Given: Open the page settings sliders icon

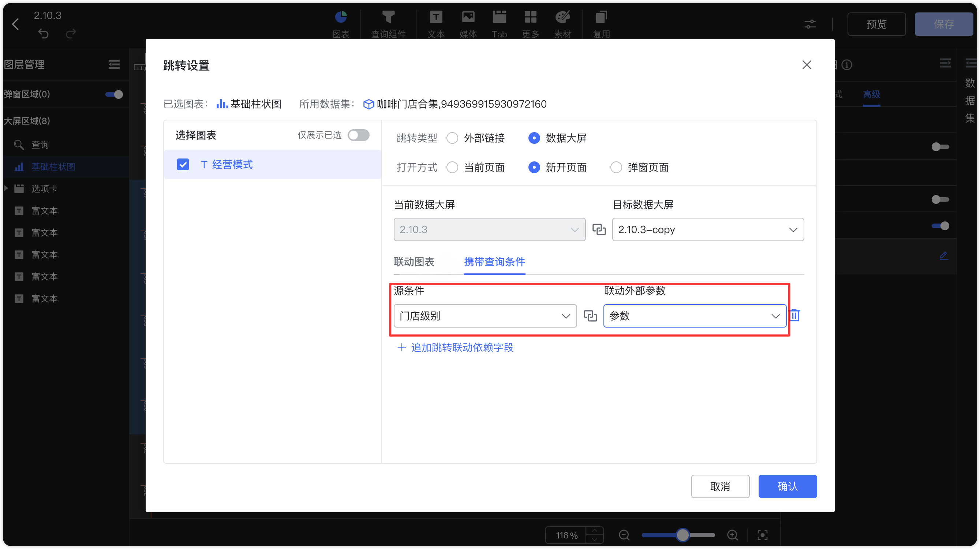Looking at the screenshot, I should [x=810, y=25].
